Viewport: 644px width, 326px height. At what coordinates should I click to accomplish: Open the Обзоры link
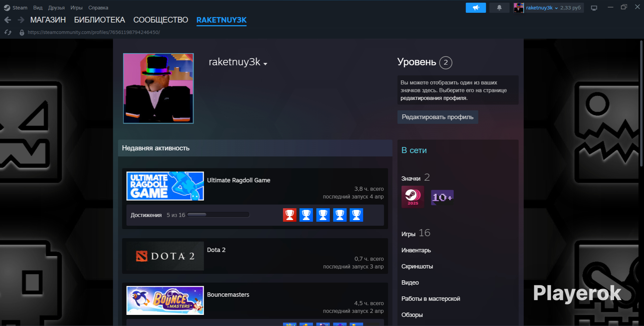412,315
